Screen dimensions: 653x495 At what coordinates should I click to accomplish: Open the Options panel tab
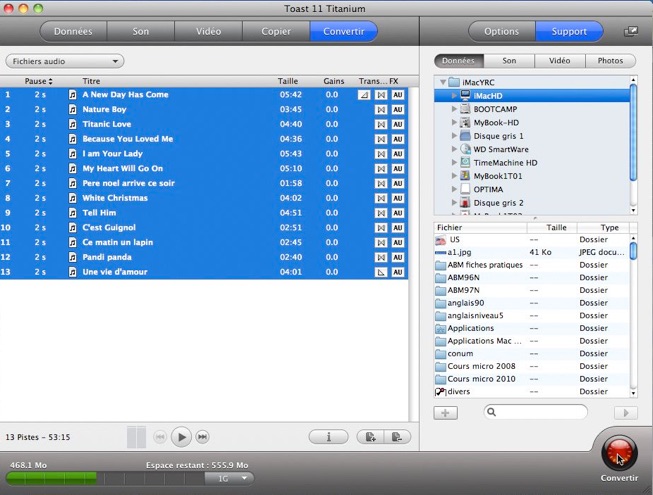pyautogui.click(x=502, y=32)
